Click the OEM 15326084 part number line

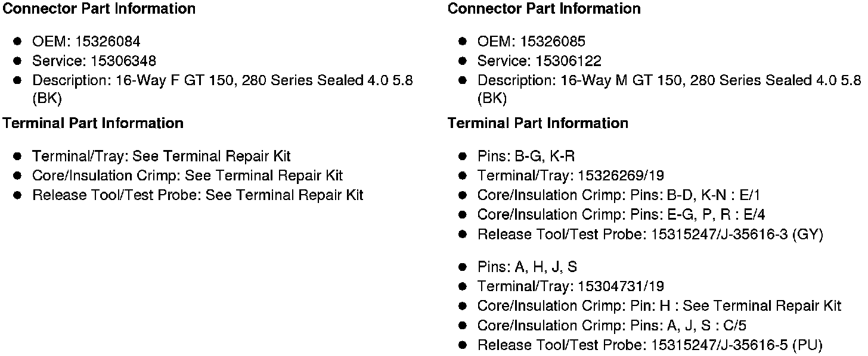pos(86,41)
